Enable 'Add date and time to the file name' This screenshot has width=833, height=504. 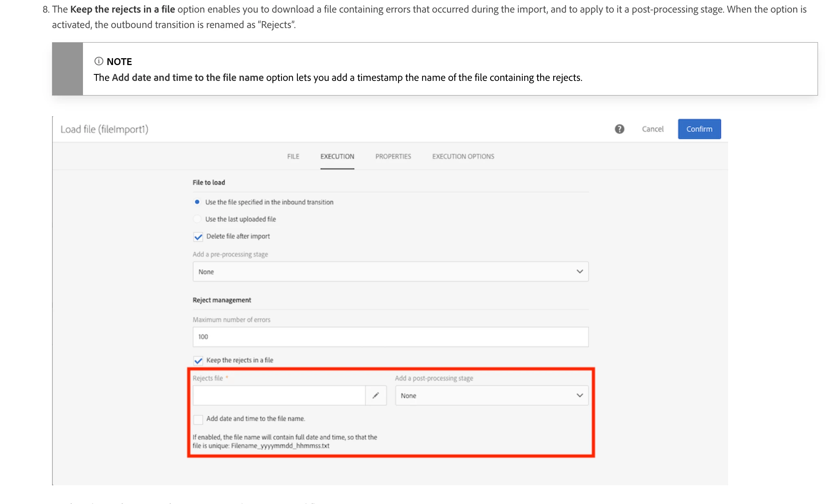tap(198, 419)
